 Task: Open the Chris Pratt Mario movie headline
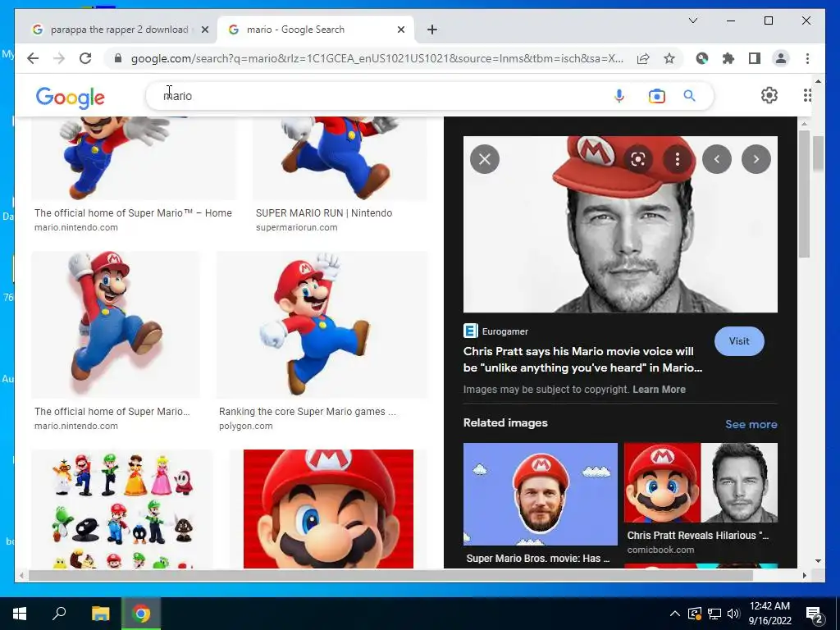[x=583, y=359]
